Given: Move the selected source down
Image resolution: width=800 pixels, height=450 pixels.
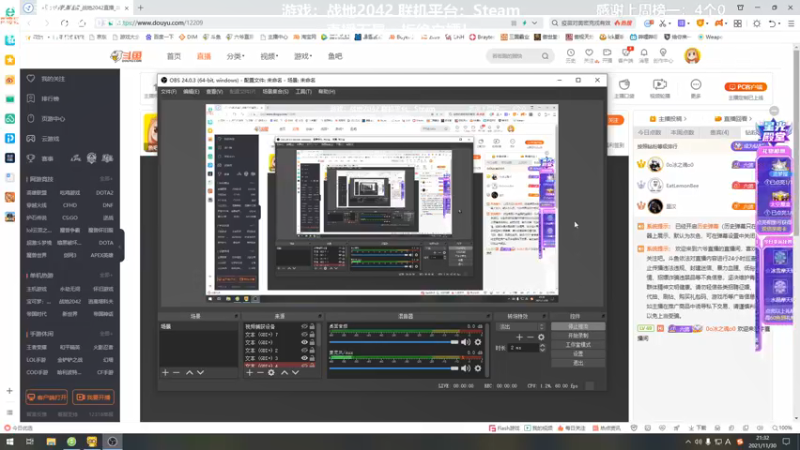Looking at the screenshot, I should tap(295, 373).
